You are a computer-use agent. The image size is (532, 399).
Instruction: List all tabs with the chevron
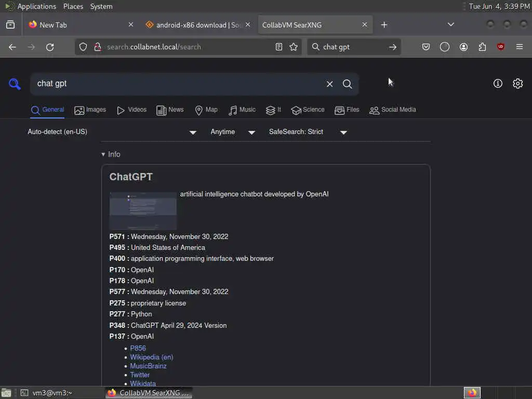coord(450,24)
